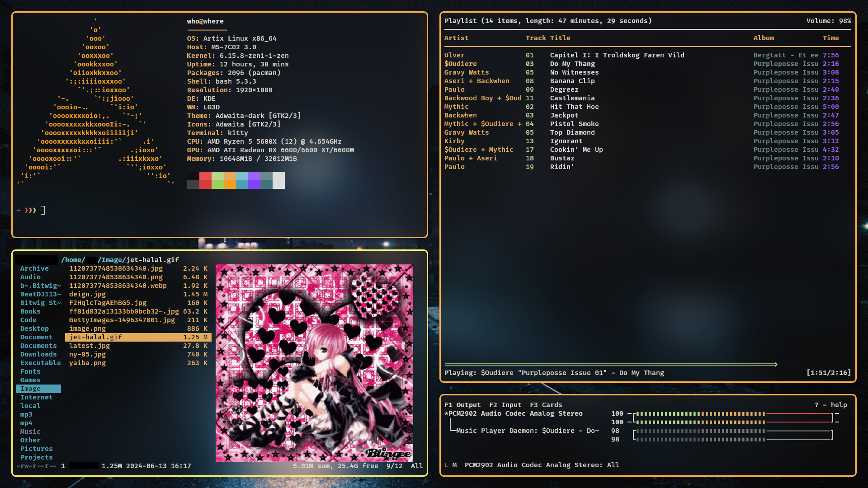The height and width of the screenshot is (488, 868).
Task: Select file GettyImages-1496347801.jpg
Action: [x=138, y=320]
